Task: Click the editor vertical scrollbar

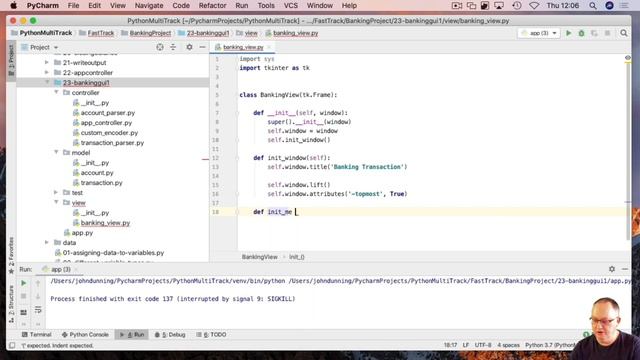Action: click(x=628, y=151)
